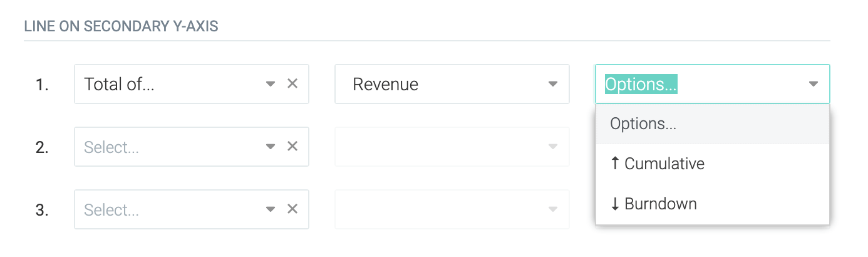Click the row number '3.' label
The width and height of the screenshot is (868, 257).
pyautogui.click(x=42, y=209)
